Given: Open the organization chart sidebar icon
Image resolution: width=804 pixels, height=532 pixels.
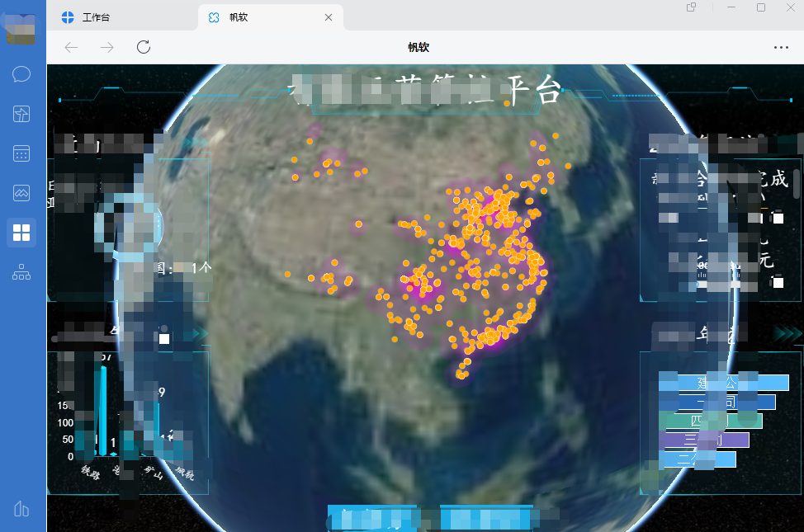Looking at the screenshot, I should click(21, 272).
